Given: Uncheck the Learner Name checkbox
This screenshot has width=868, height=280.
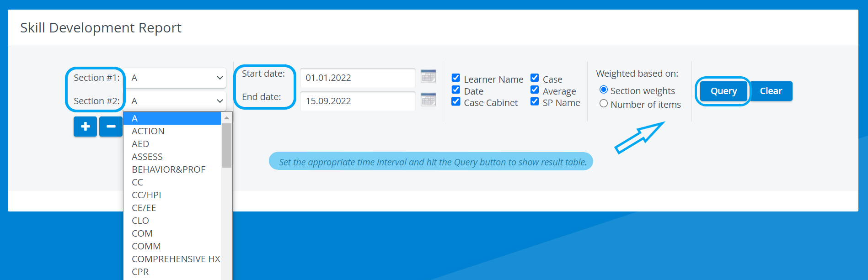Looking at the screenshot, I should point(456,78).
